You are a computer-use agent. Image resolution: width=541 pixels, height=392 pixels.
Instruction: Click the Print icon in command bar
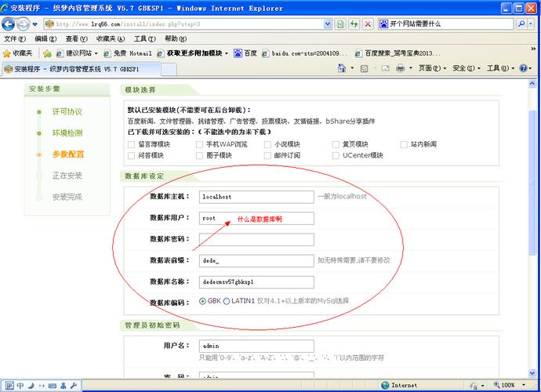(x=400, y=68)
